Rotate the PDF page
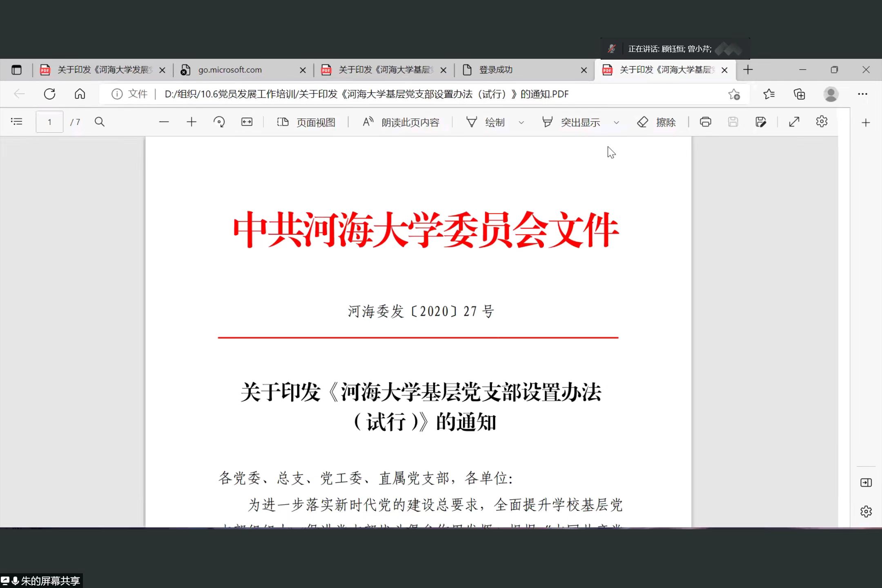Viewport: 882px width, 588px height. (219, 122)
